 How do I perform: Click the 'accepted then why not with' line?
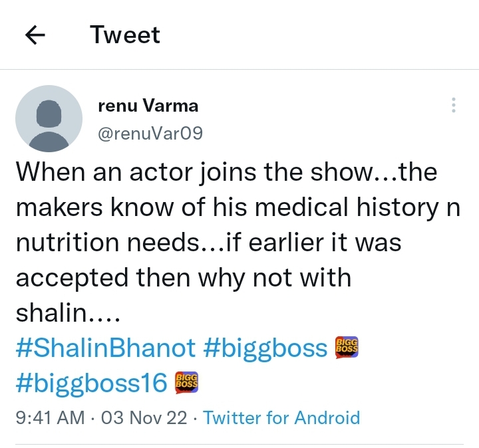click(x=183, y=277)
